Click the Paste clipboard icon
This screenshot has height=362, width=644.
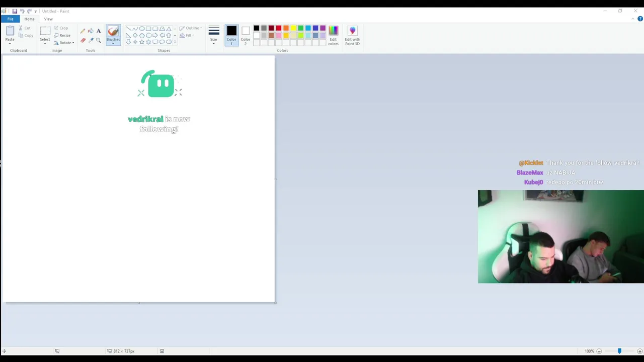point(10,31)
